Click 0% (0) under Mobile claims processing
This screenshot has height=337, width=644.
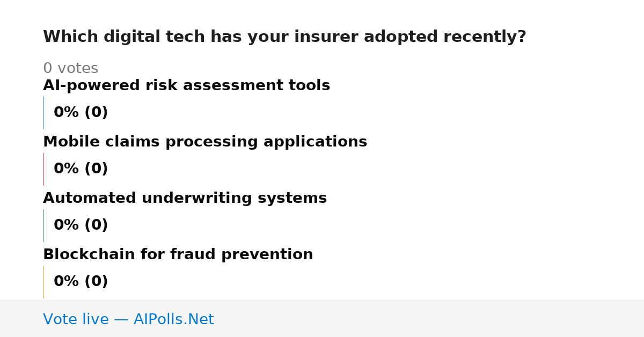tap(80, 169)
